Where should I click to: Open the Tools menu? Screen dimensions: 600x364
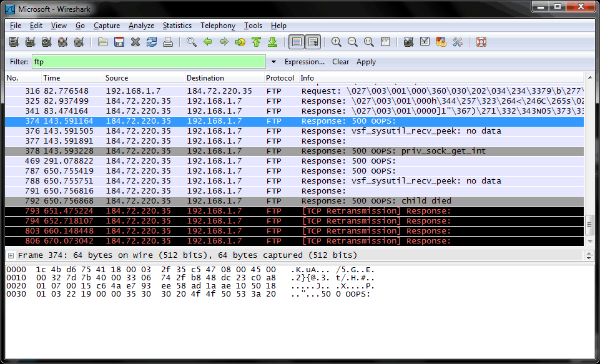(x=253, y=26)
